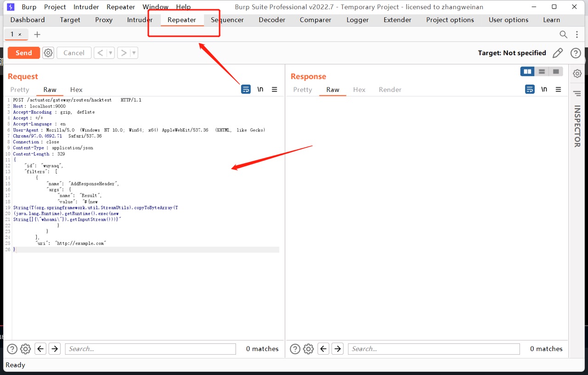The width and height of the screenshot is (588, 375).
Task: Switch Request view to Hex
Action: [x=76, y=90]
